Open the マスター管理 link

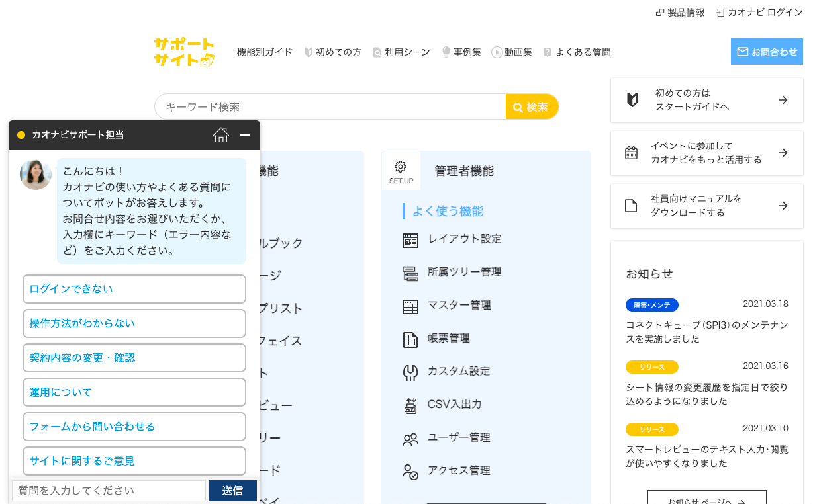coord(459,305)
